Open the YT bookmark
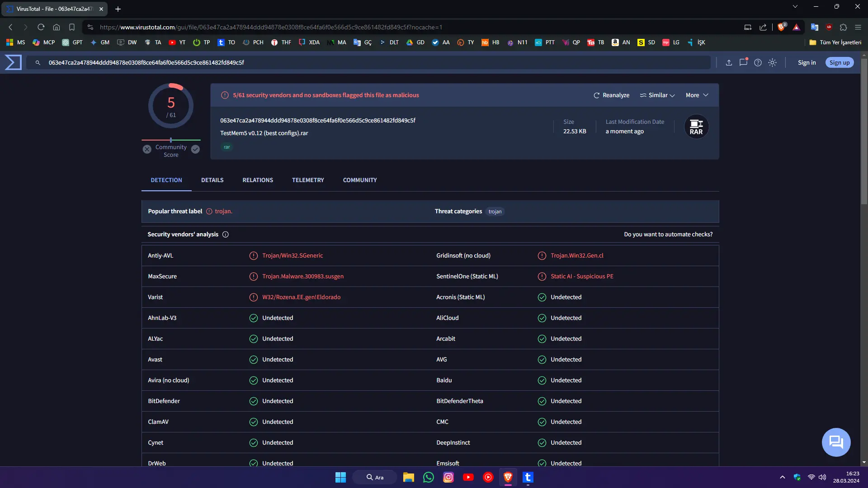 coord(177,42)
